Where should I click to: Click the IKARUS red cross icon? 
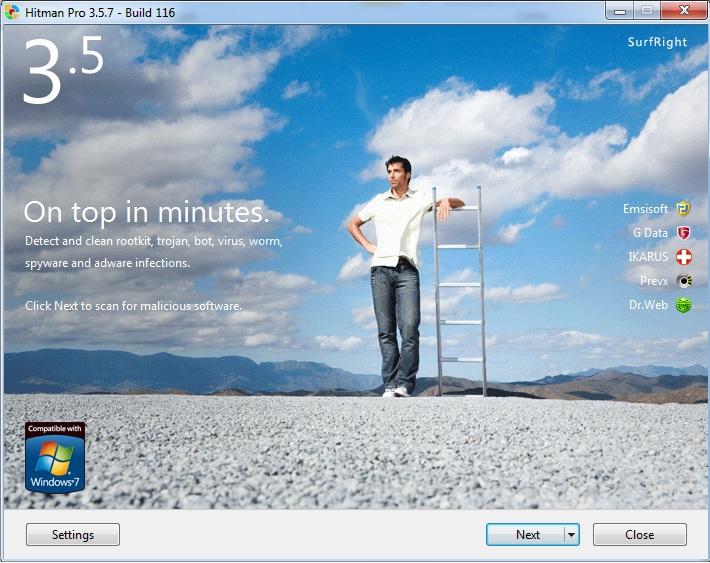684,257
